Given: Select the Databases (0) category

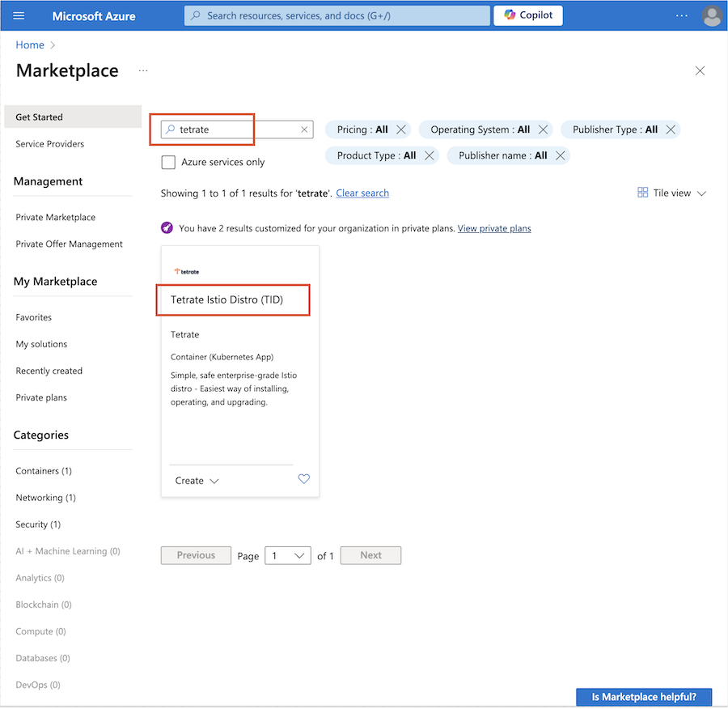Looking at the screenshot, I should coord(43,658).
